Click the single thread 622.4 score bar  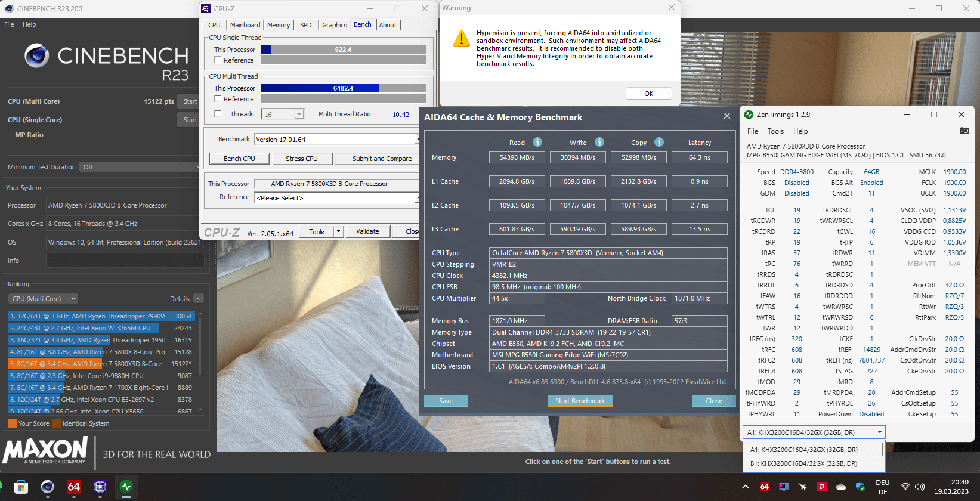point(343,50)
